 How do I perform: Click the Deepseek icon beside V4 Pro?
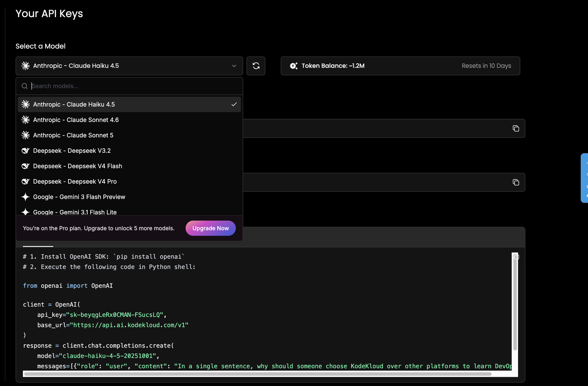[26, 182]
